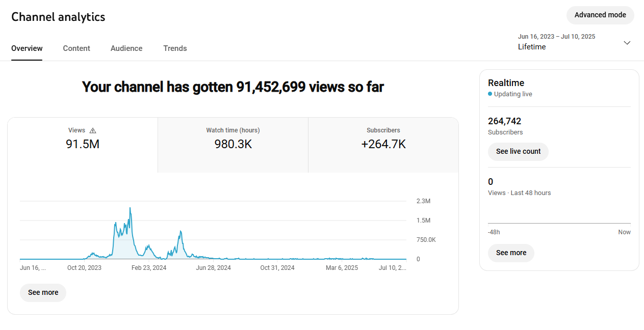Select the Trends tab
This screenshot has width=644, height=330.
[x=175, y=48]
